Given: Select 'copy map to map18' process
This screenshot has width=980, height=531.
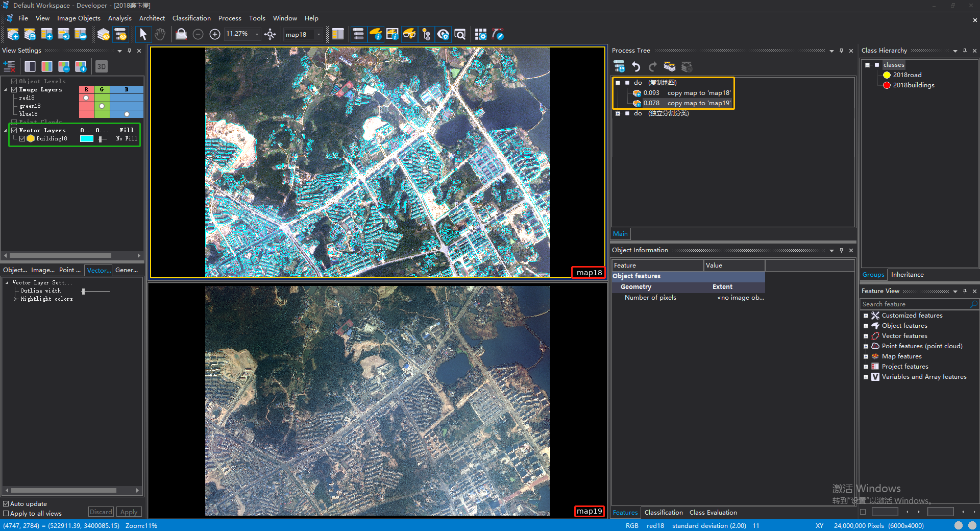Looking at the screenshot, I should (698, 93).
